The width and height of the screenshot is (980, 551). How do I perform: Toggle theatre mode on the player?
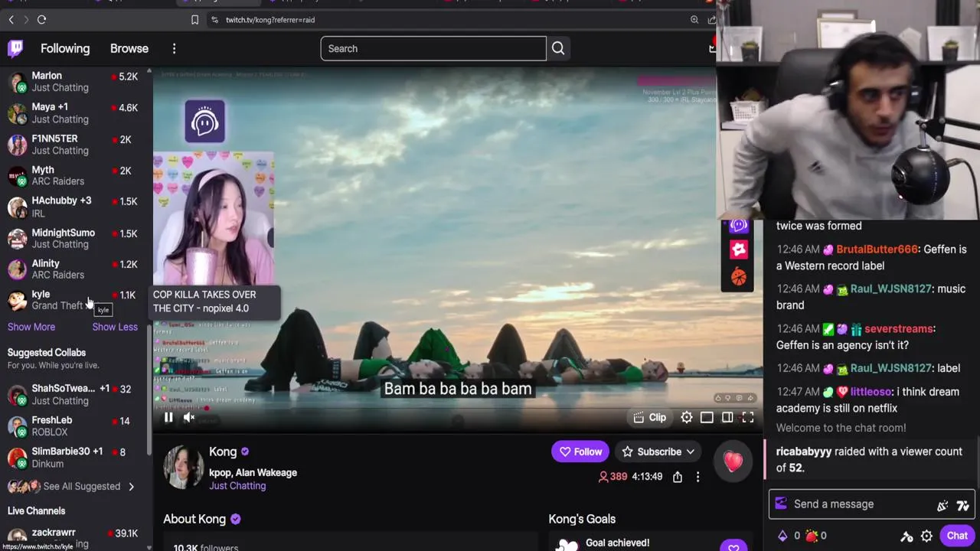tap(707, 417)
